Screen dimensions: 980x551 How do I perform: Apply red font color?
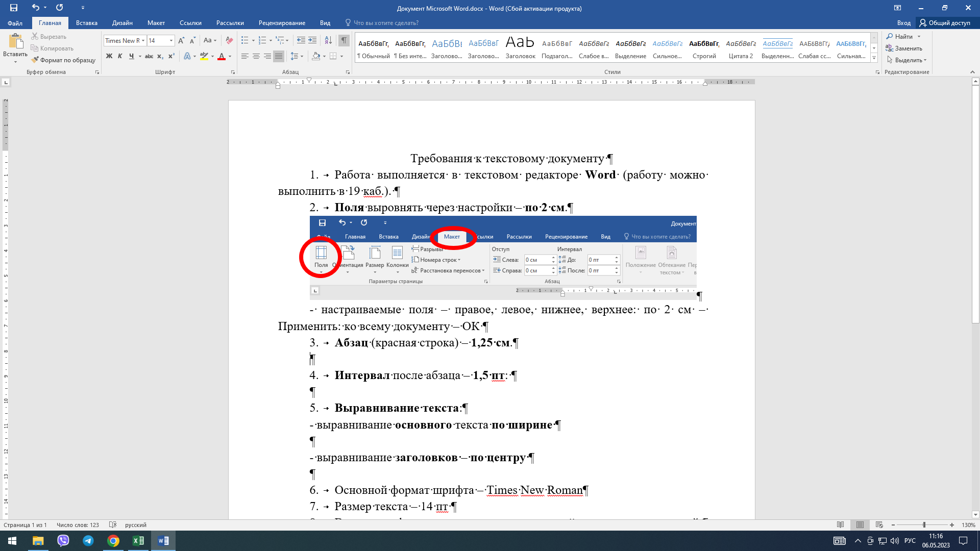[x=222, y=56]
